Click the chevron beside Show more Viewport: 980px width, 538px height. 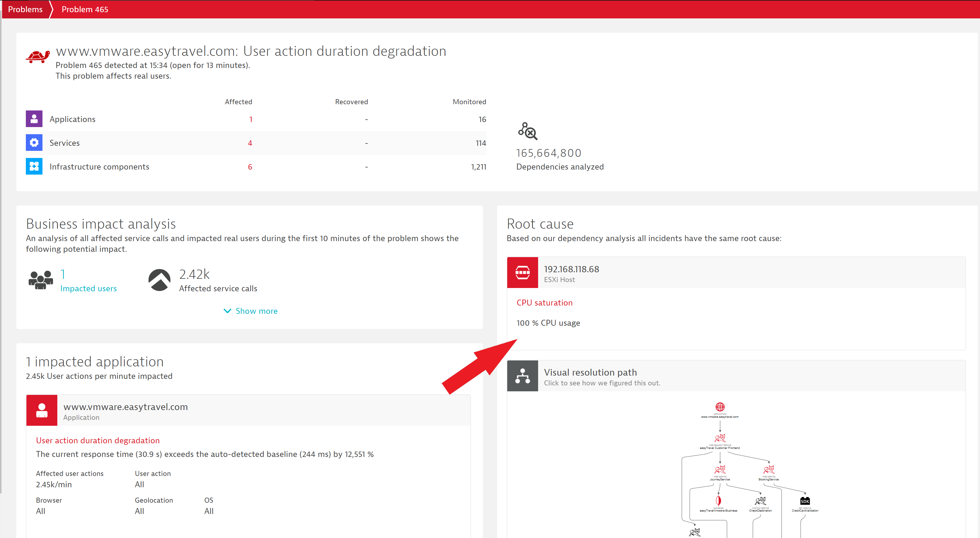coord(227,311)
